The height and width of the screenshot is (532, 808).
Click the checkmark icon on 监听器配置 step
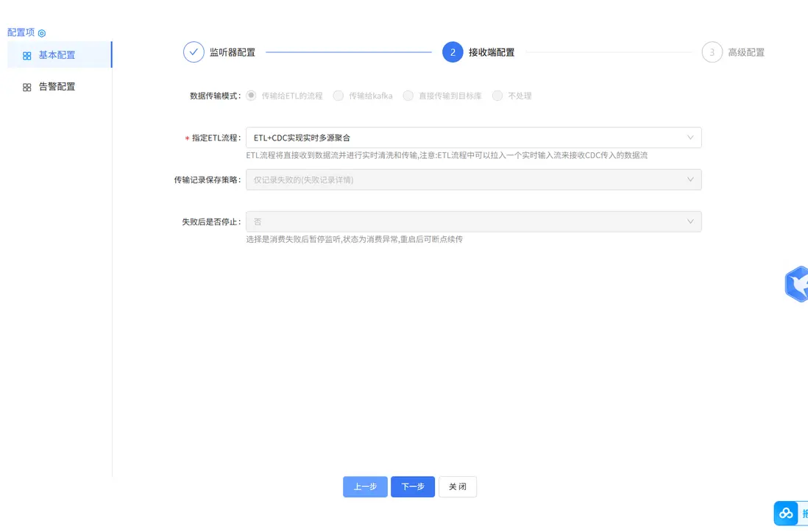click(194, 52)
